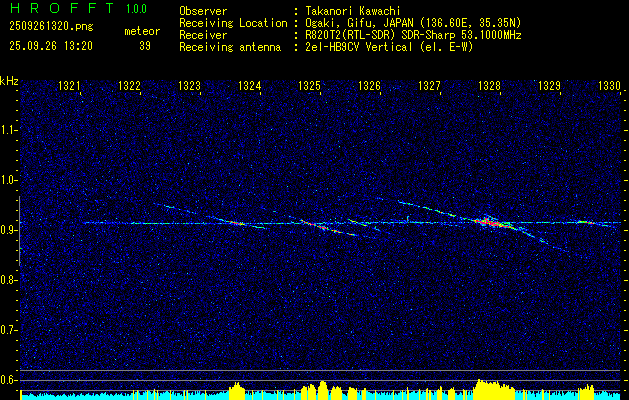Click the 2509261320.png file name

pos(51,26)
